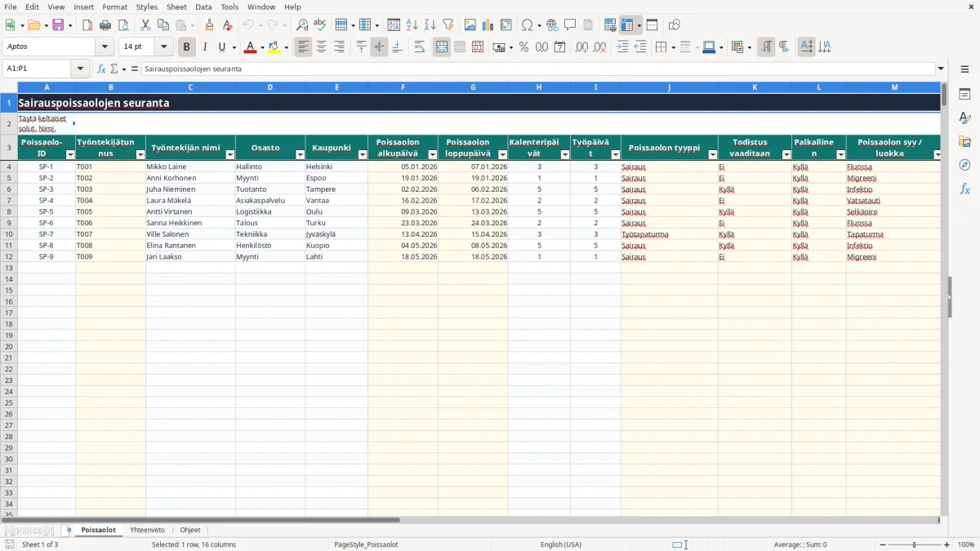
Task: Select the cell containing Mikko Laine
Action: tap(190, 167)
